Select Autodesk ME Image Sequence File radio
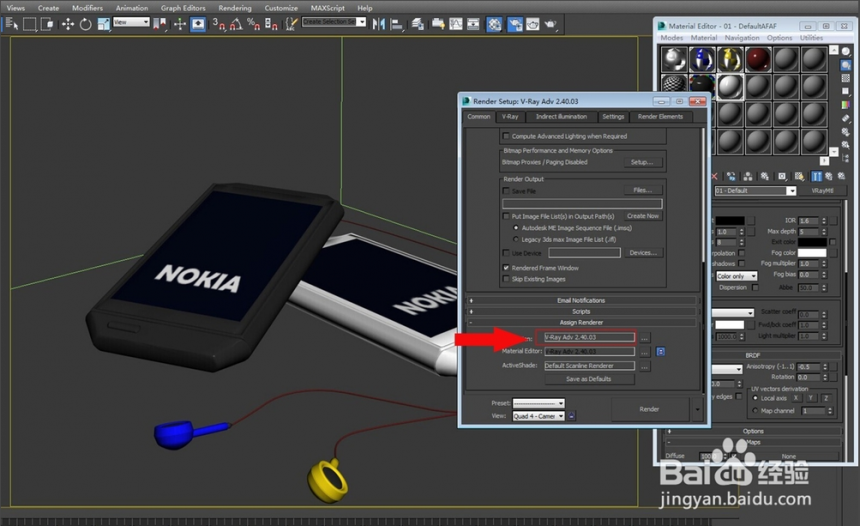The image size is (860, 526). click(516, 228)
